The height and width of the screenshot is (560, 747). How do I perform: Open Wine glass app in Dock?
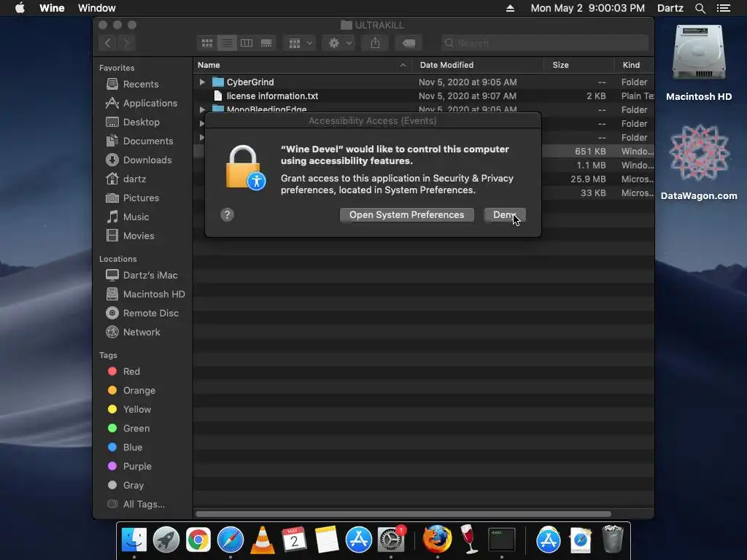click(x=469, y=539)
